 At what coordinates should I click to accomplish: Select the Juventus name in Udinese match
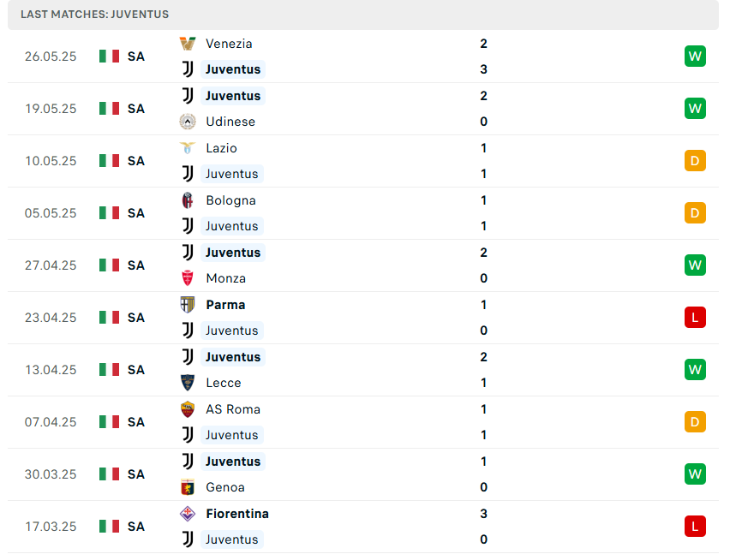tap(233, 96)
